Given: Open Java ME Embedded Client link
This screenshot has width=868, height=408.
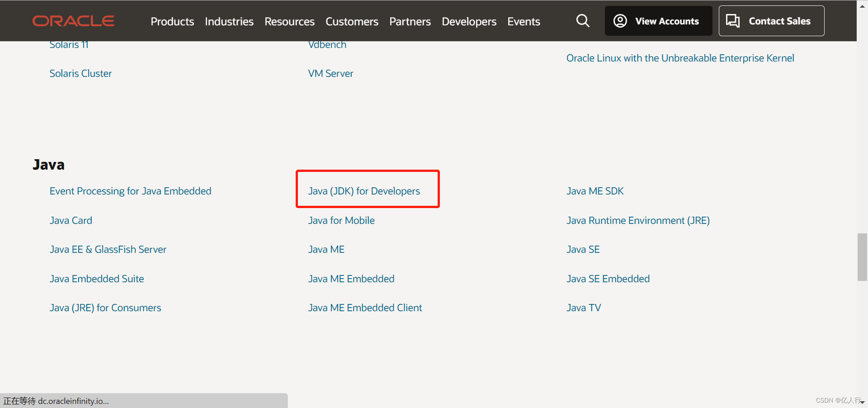Looking at the screenshot, I should click(x=365, y=308).
